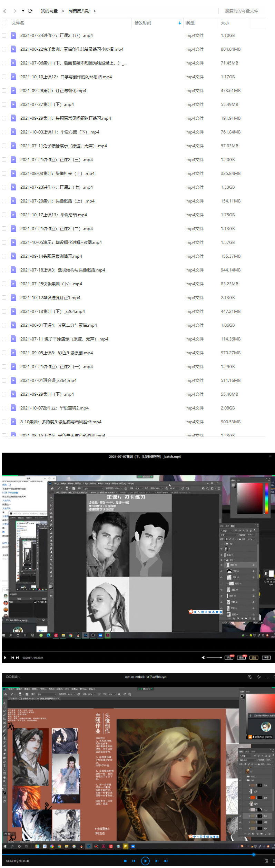Open history dropdown caret beside the navigation arrows
This screenshot has width=275, height=868.
(23, 11)
